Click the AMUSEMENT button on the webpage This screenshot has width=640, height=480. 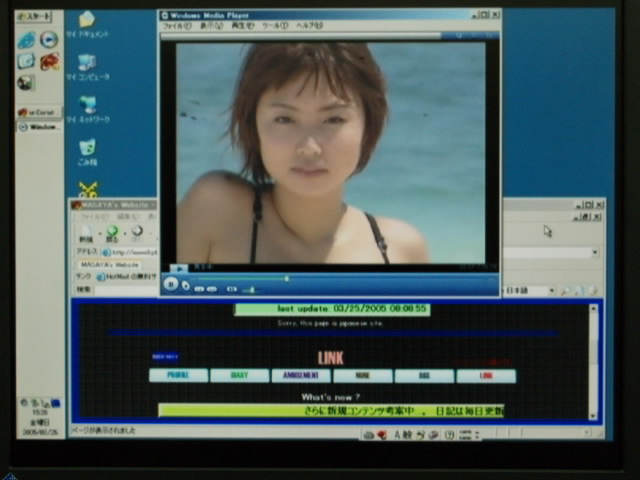coord(301,376)
